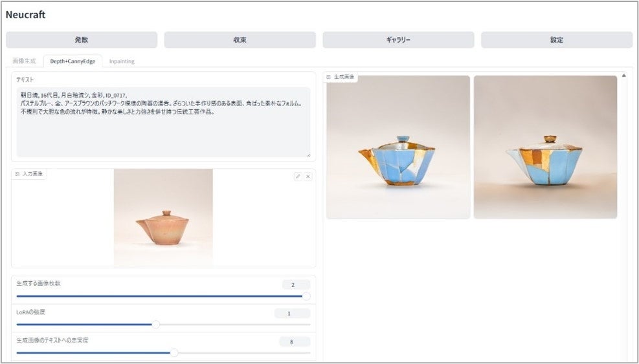Image resolution: width=639 pixels, height=364 pixels.
Task: Click the image icon beside 入力画像 label
Action: click(17, 174)
